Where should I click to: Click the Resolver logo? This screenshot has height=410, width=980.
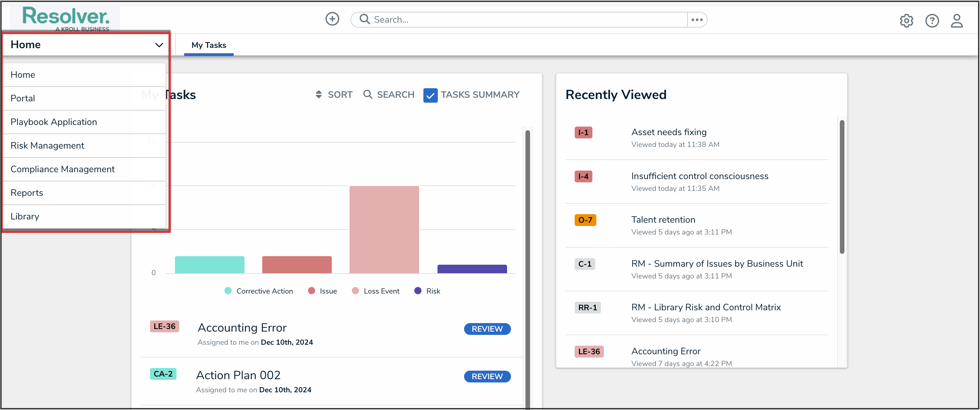pyautogui.click(x=65, y=17)
